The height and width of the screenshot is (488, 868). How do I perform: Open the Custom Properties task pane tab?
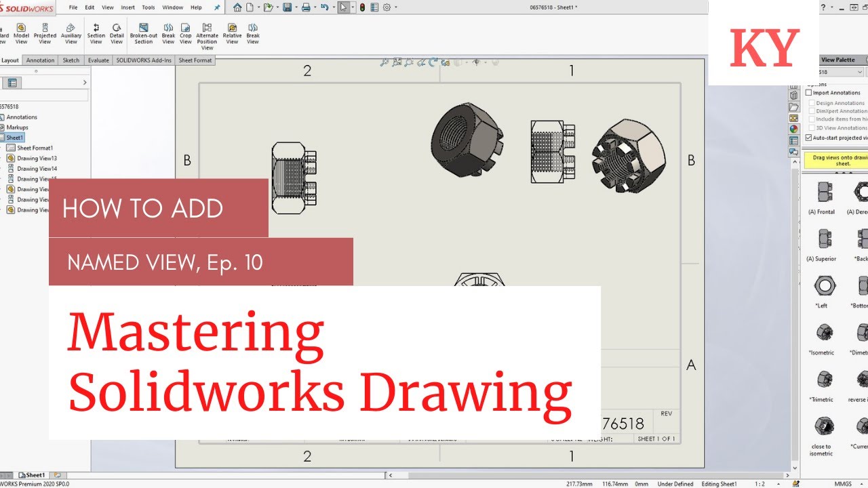[x=793, y=140]
